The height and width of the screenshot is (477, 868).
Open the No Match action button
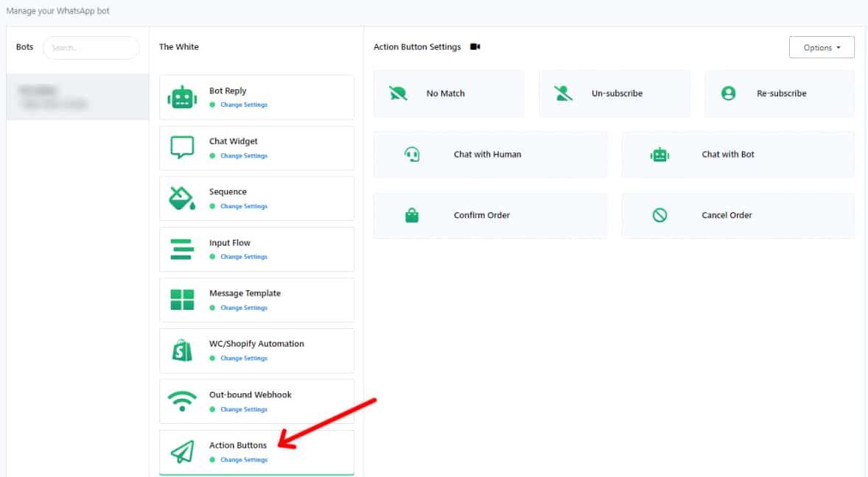(449, 93)
